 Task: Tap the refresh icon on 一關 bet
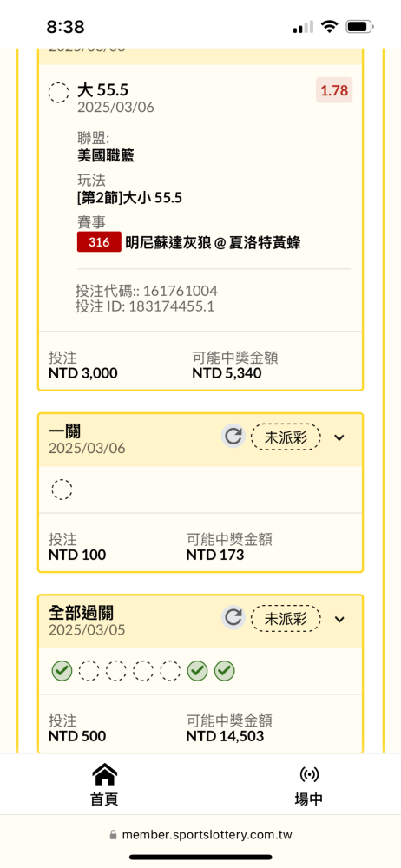pyautogui.click(x=233, y=437)
